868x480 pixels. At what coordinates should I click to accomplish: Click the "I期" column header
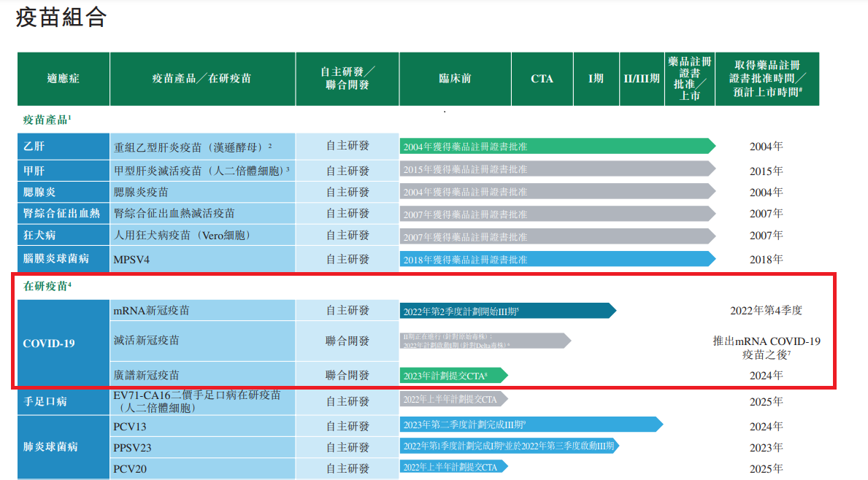click(x=596, y=79)
